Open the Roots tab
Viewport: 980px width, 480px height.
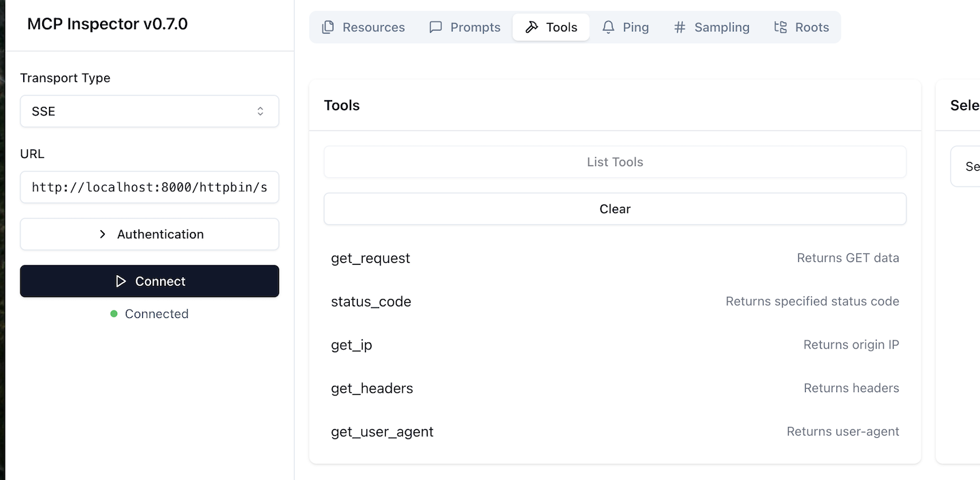pos(802,27)
